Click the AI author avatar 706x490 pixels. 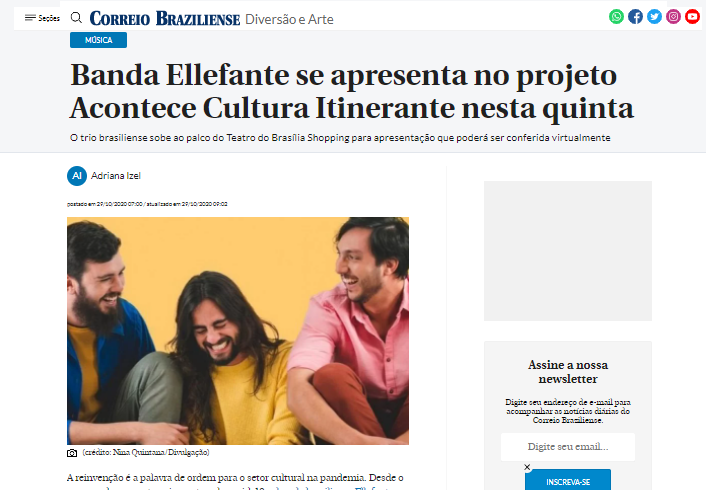point(77,176)
